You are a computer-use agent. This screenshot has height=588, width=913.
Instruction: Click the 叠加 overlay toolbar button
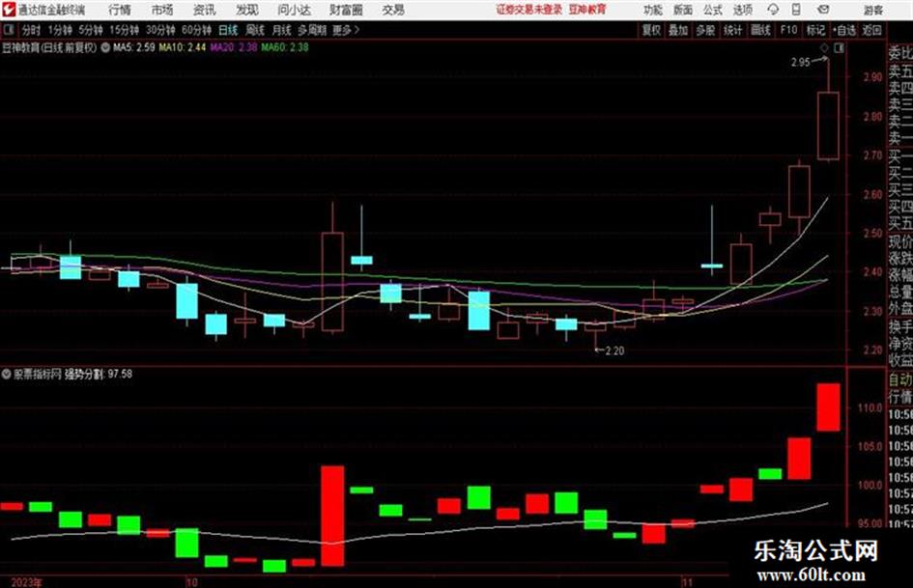coord(678,30)
